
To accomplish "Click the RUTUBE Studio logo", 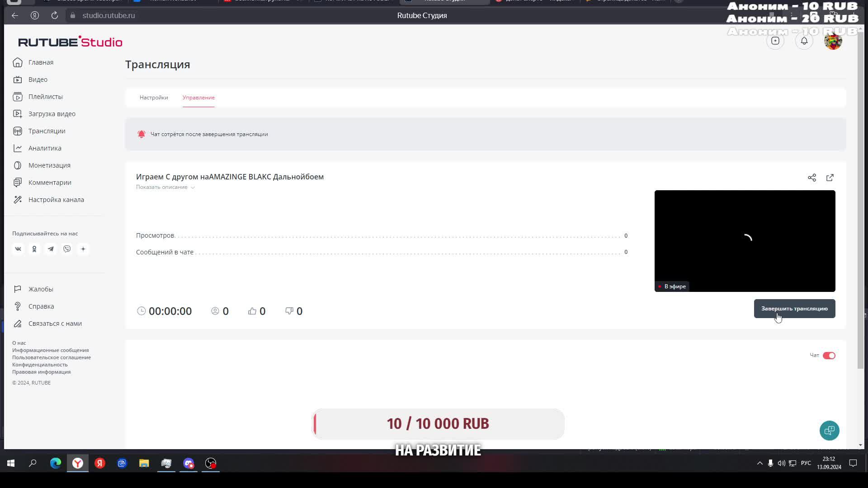I will [x=70, y=42].
